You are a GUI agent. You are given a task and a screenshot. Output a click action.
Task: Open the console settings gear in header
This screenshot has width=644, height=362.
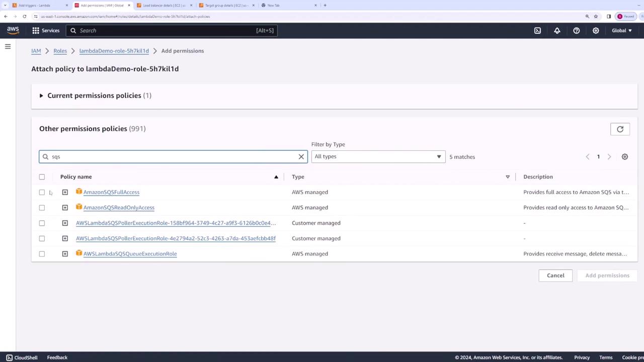[596, 31]
